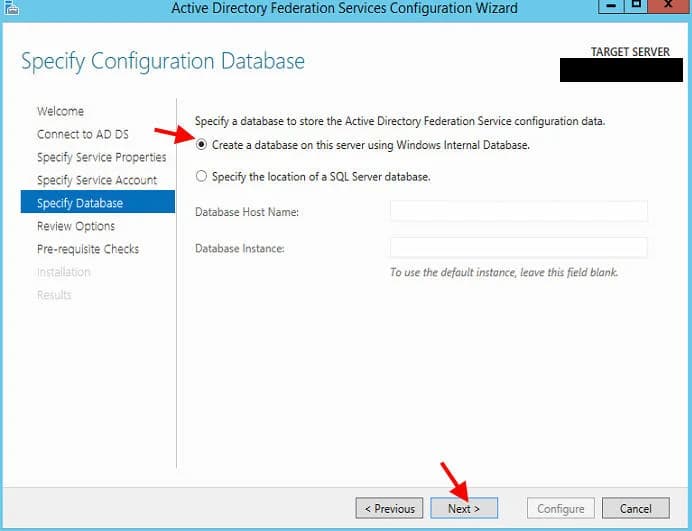
Task: Click the 'Specify Configuration Database' heading
Action: click(x=163, y=61)
